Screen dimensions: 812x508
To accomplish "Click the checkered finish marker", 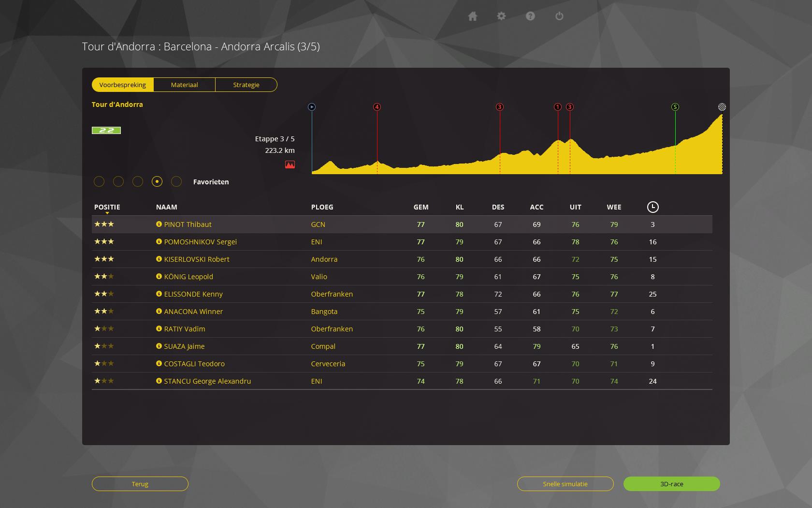I will click(x=722, y=107).
